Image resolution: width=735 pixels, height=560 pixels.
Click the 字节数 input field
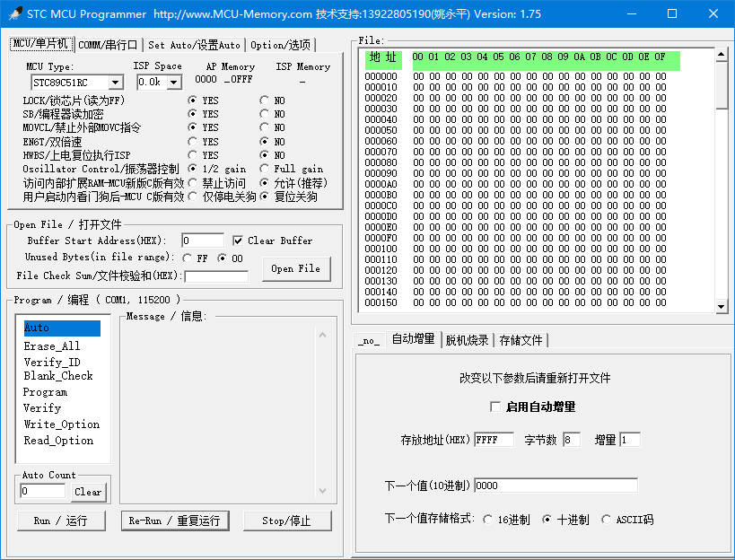(x=572, y=440)
